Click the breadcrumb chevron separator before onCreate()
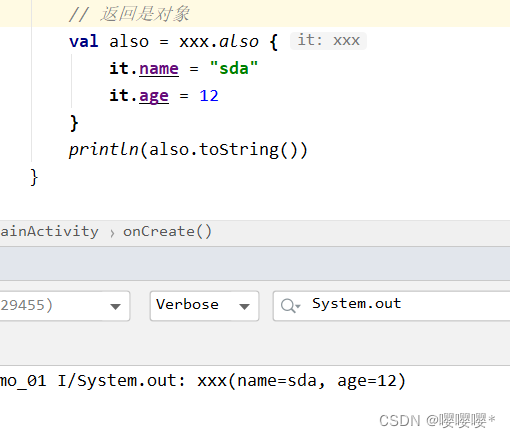This screenshot has width=510, height=438. tap(112, 233)
